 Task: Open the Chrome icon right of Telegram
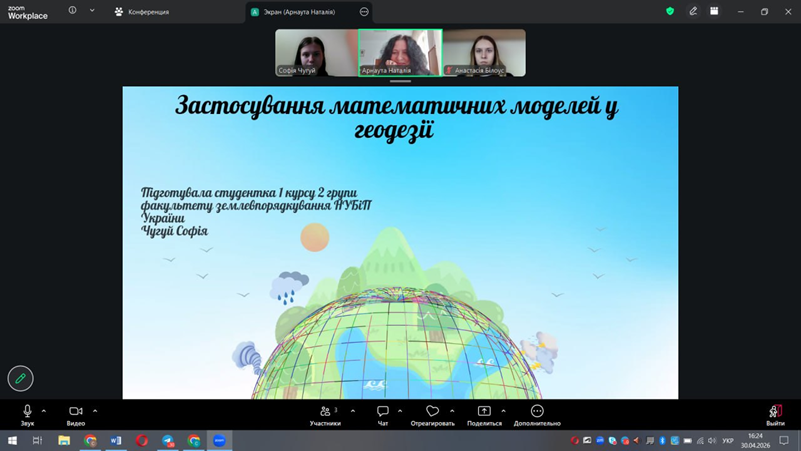194,440
